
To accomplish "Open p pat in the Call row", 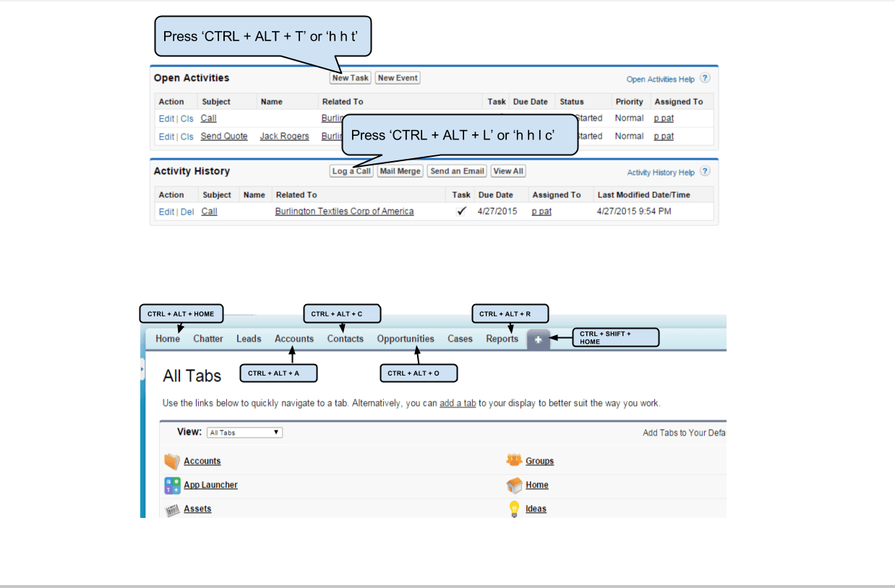I will 664,118.
